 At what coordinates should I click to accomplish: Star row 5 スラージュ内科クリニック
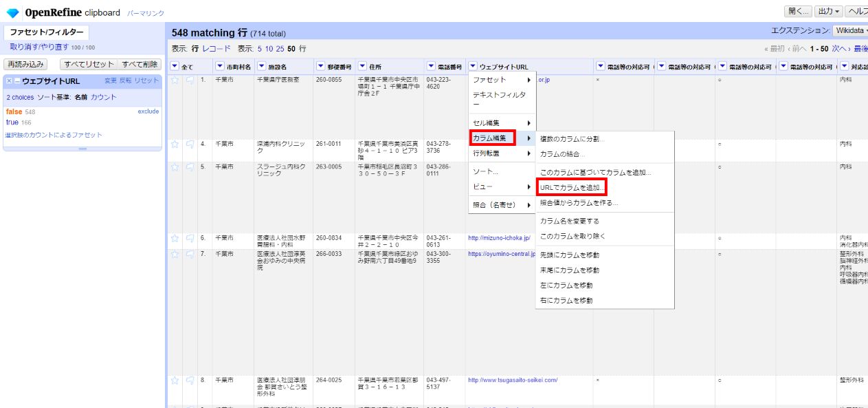pyautogui.click(x=175, y=167)
